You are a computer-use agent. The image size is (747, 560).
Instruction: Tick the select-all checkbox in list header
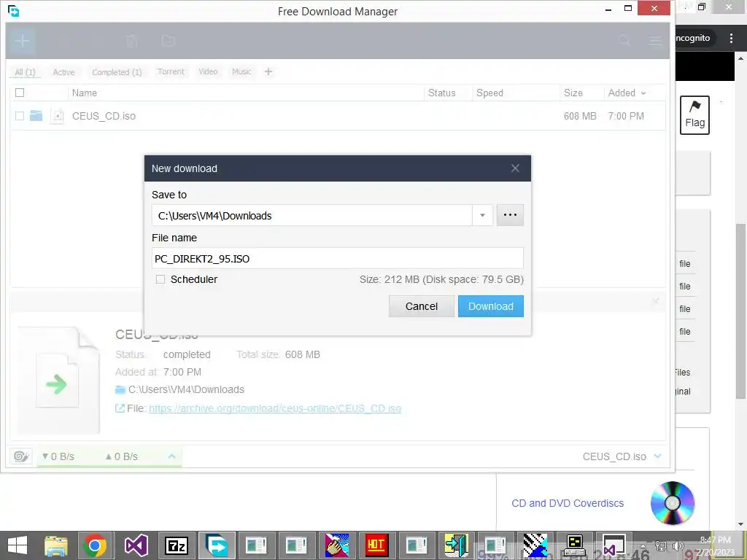pos(20,93)
